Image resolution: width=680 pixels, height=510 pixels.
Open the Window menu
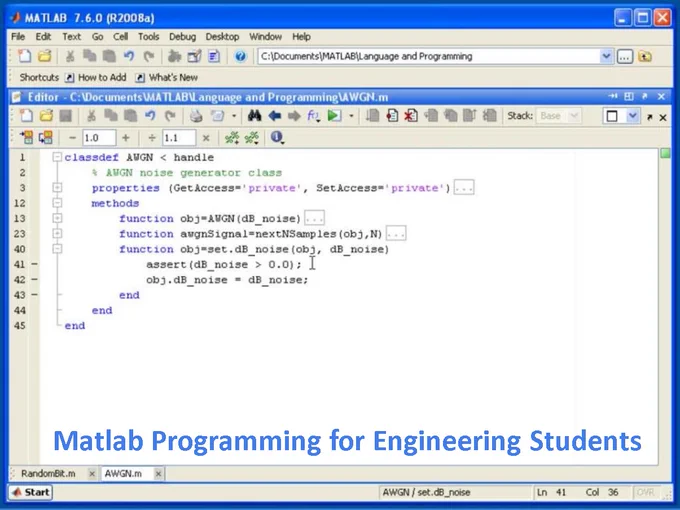[265, 37]
